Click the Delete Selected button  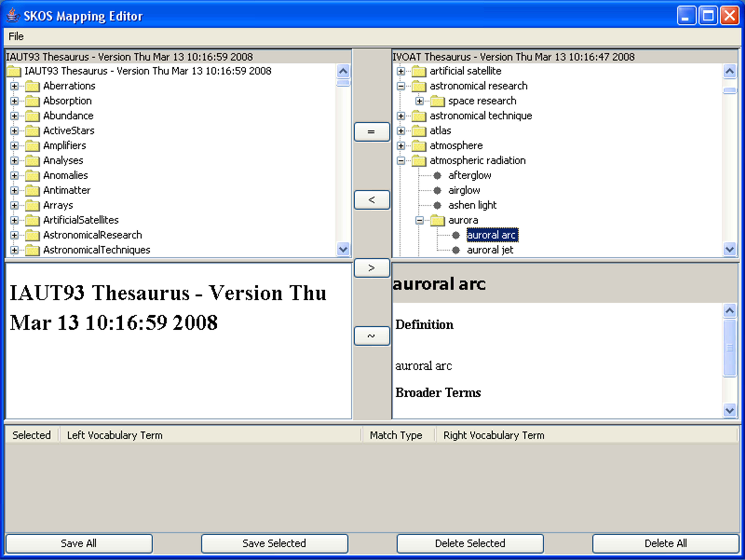coord(470,543)
